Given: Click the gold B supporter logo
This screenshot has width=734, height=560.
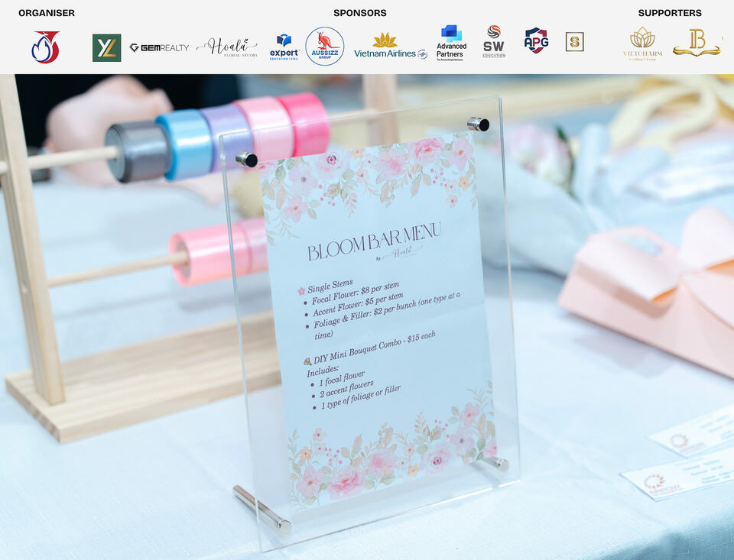Looking at the screenshot, I should pyautogui.click(x=697, y=43).
